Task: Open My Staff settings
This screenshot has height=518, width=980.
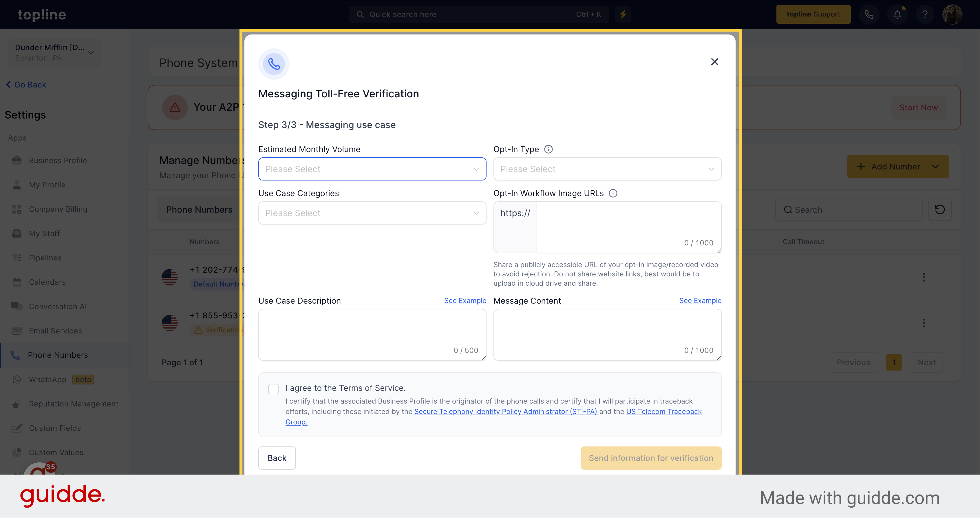Action: click(x=45, y=234)
